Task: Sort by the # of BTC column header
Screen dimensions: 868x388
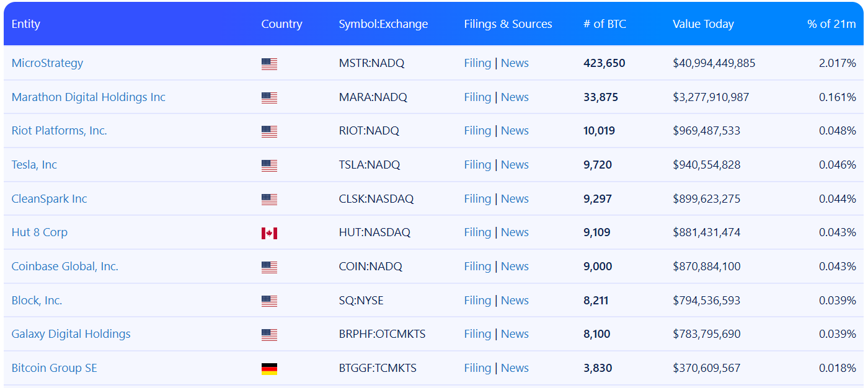Action: click(x=604, y=24)
